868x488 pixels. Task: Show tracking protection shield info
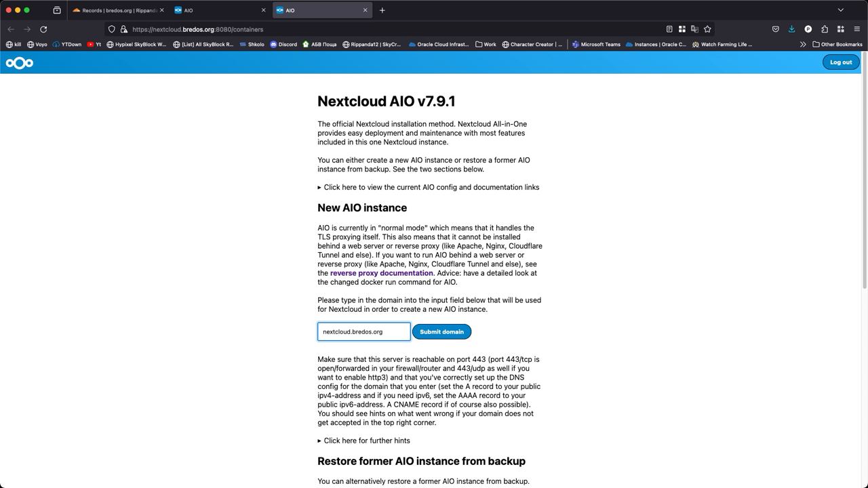tap(112, 29)
